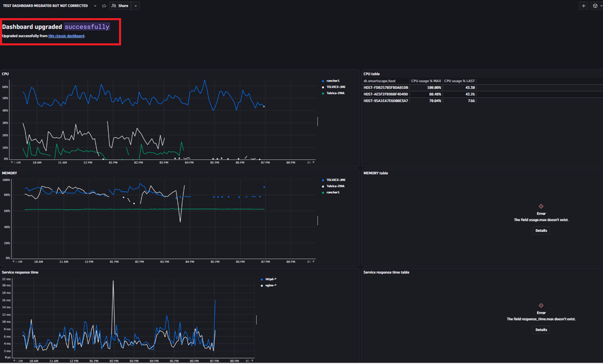The width and height of the screenshot is (603, 364).
Task: Sort by CPU usage % MAX column
Action: click(x=426, y=81)
